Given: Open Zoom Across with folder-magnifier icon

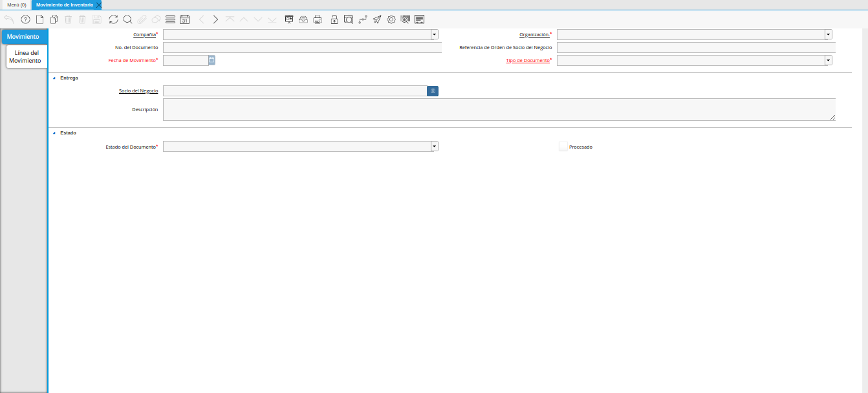Looking at the screenshot, I should (349, 19).
